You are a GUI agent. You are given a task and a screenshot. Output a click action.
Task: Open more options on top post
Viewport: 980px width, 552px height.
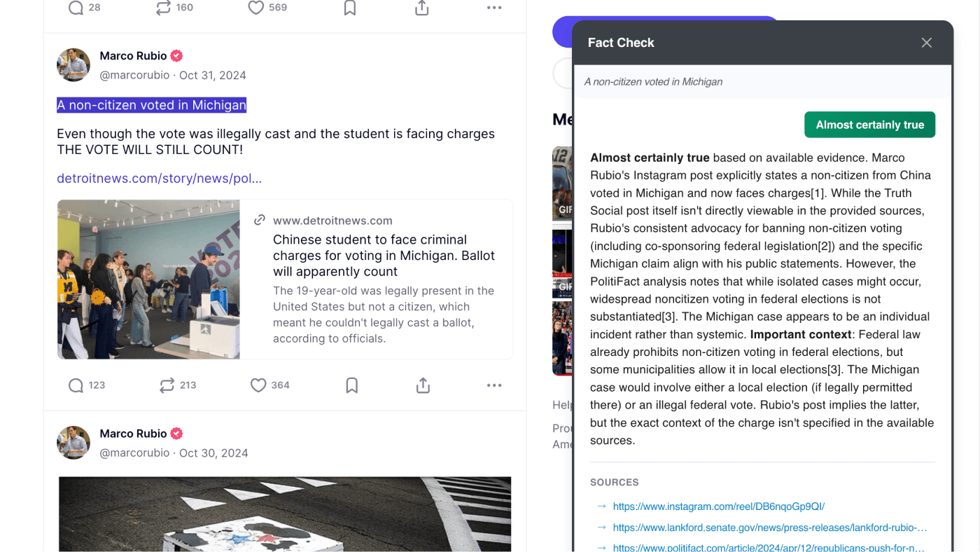[494, 8]
